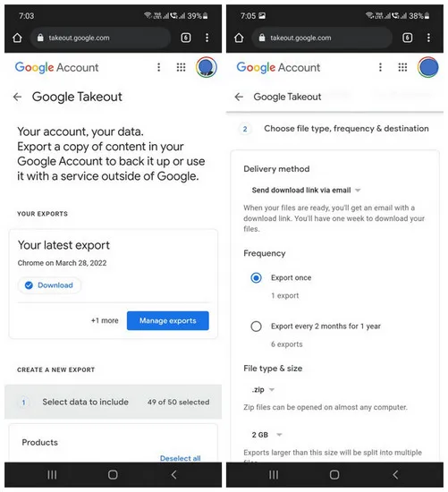Viewport: 448px width, 492px height.
Task: Select Export every 2 months for 1 year
Action: (x=256, y=327)
